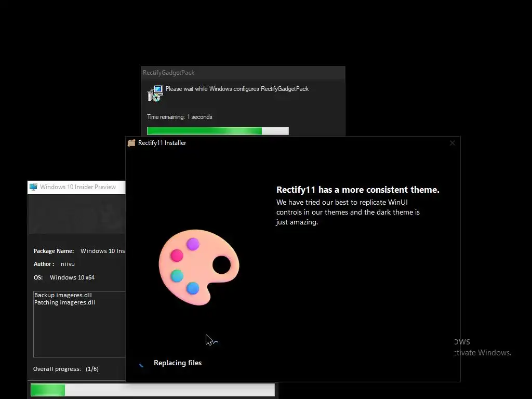Click the RectifyGadgetPack window title
The image size is (532, 399).
click(x=169, y=73)
